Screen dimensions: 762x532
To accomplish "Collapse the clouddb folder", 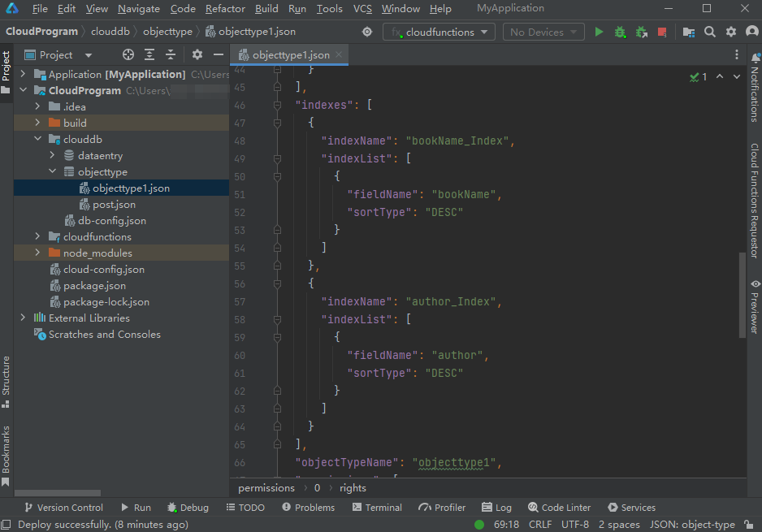I will coord(37,139).
